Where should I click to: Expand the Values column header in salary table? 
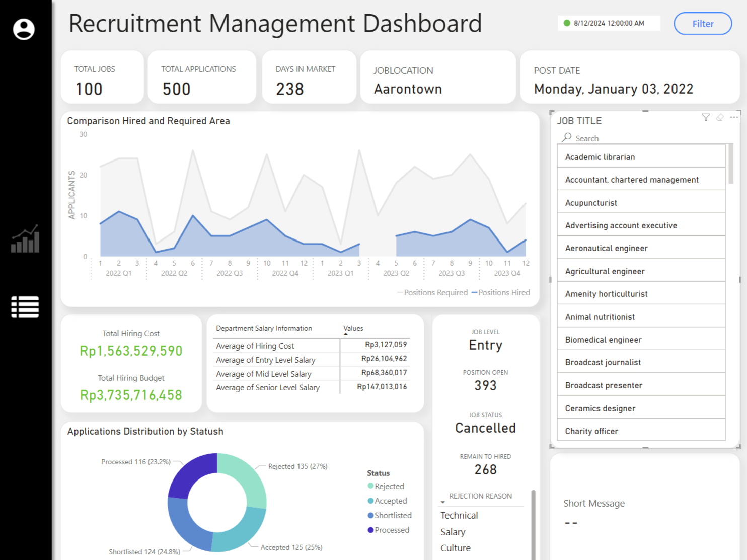pyautogui.click(x=353, y=328)
